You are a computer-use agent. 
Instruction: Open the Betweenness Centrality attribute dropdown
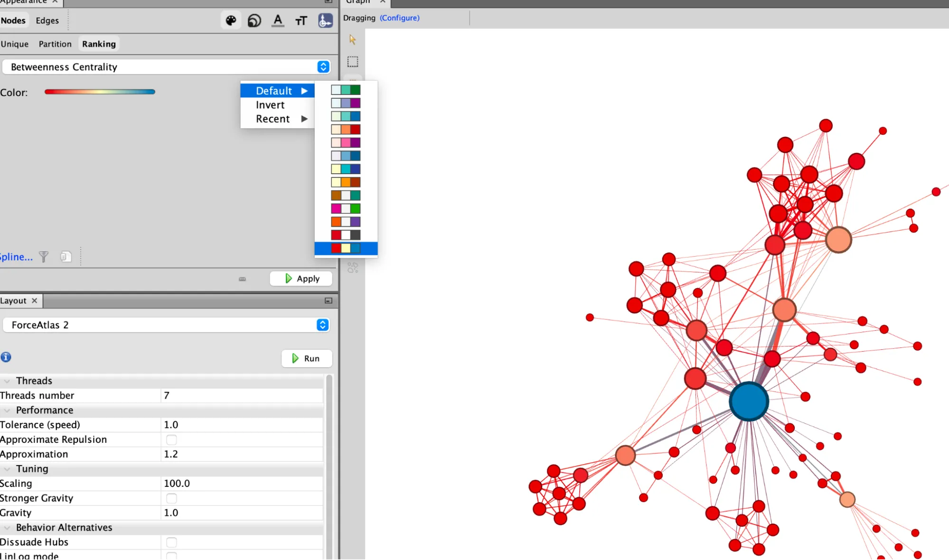coord(323,67)
